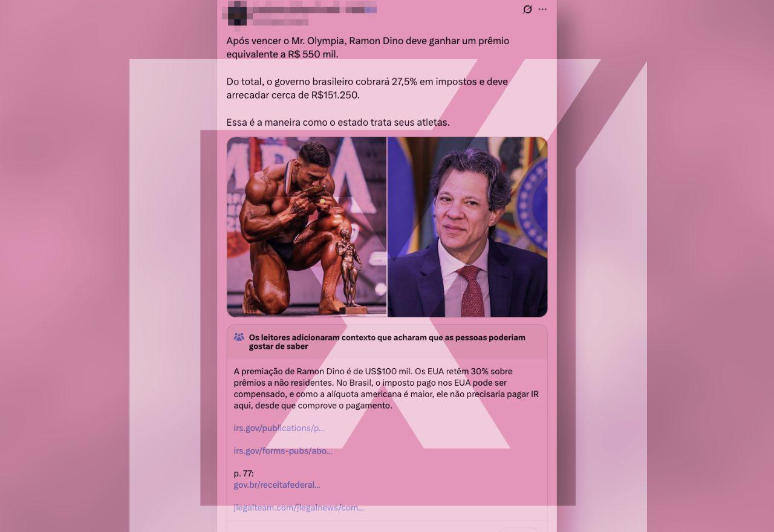Click the blurred profile avatar
This screenshot has width=774, height=532.
tap(236, 13)
